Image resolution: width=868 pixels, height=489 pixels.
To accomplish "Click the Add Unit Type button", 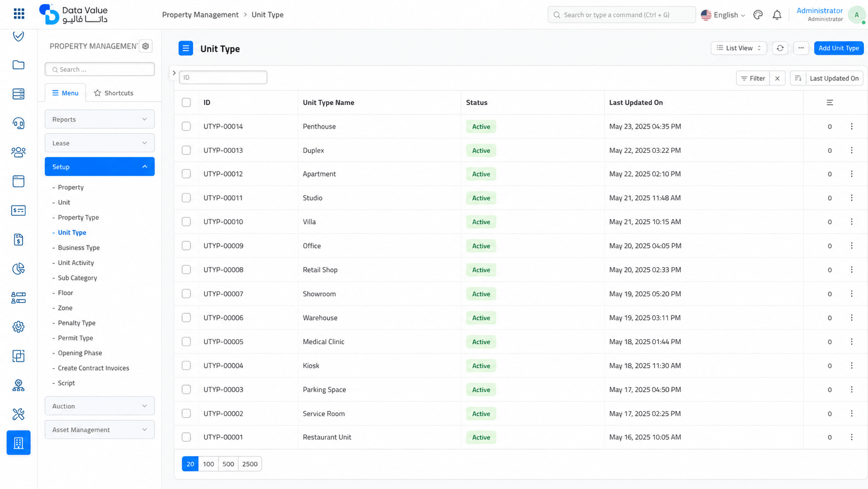I will pyautogui.click(x=838, y=48).
